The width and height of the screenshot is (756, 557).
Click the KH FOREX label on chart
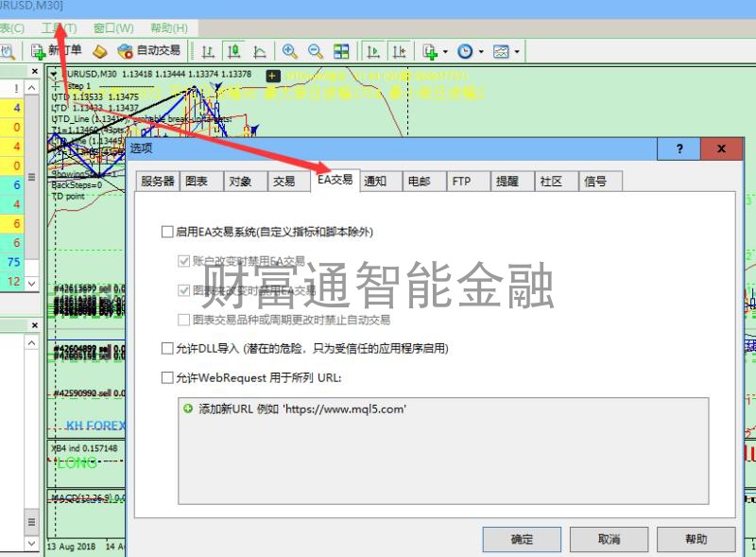click(x=95, y=426)
